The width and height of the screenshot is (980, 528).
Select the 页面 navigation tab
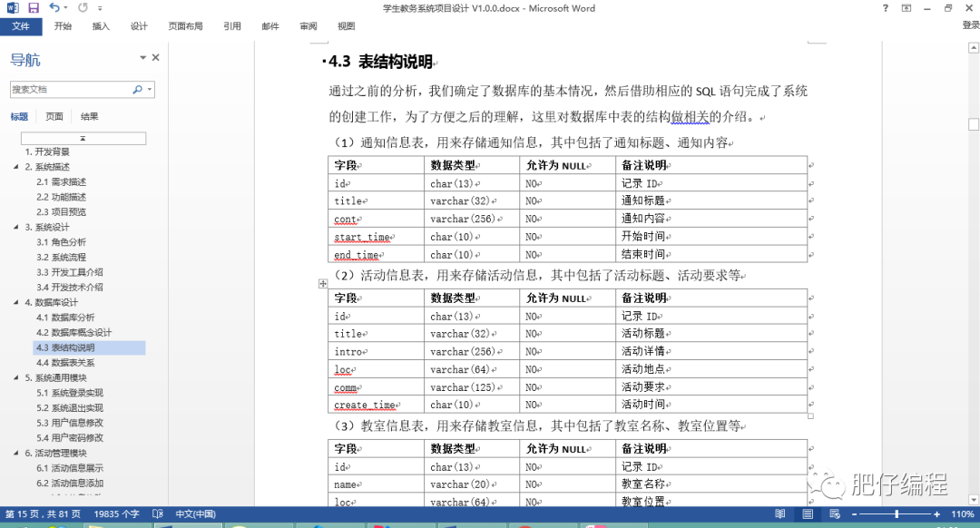(x=54, y=116)
